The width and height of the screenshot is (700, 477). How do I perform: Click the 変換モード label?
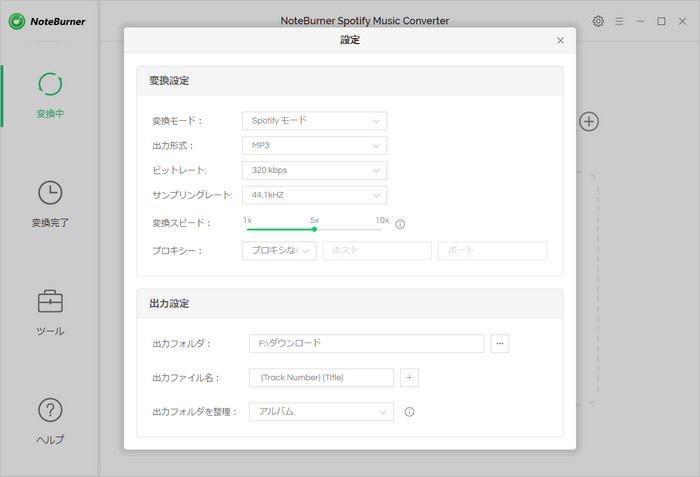pos(177,121)
